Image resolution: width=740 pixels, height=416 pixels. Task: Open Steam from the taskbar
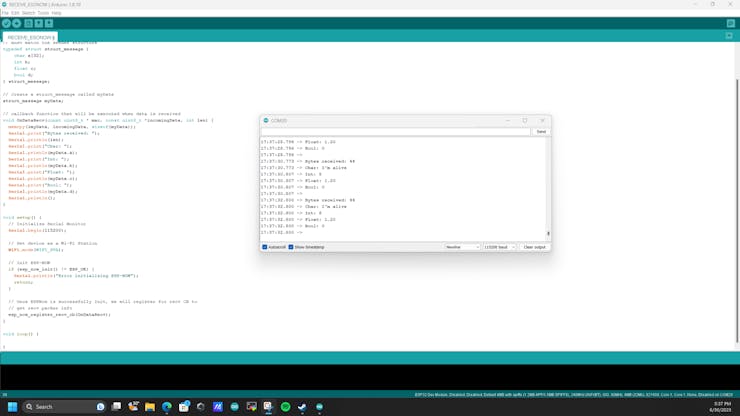[x=303, y=407]
